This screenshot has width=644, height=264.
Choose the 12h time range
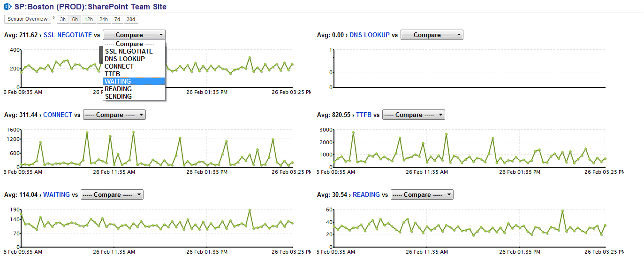coord(89,19)
